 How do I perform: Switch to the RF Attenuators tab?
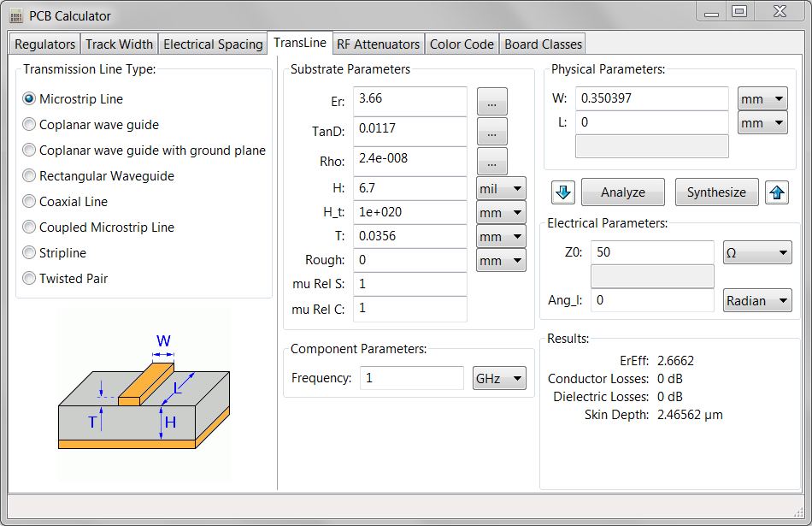tap(378, 44)
